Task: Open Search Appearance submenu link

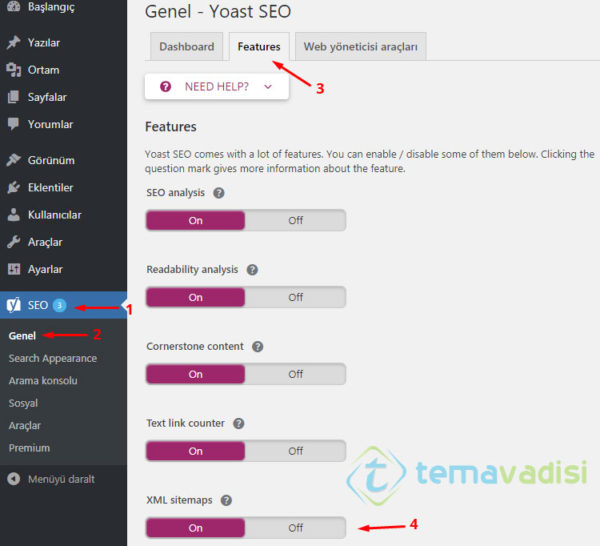Action: 52,358
